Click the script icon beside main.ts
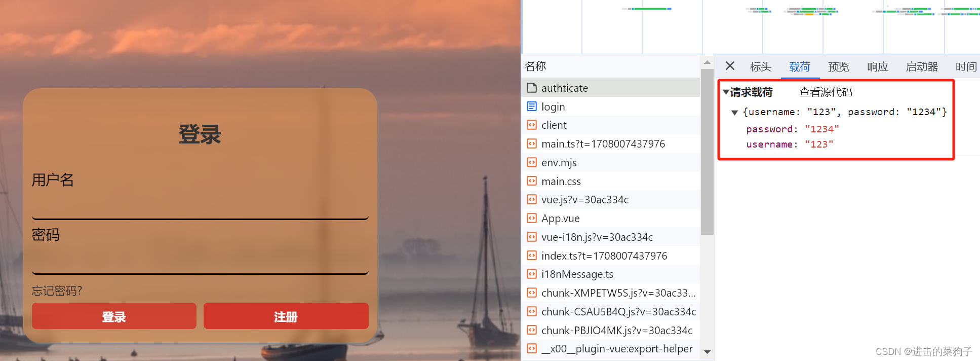 click(531, 143)
